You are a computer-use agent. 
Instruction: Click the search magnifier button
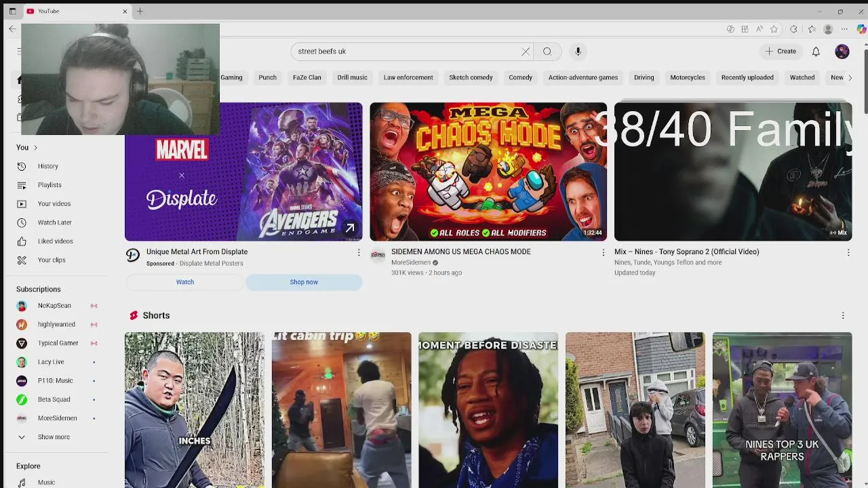547,52
